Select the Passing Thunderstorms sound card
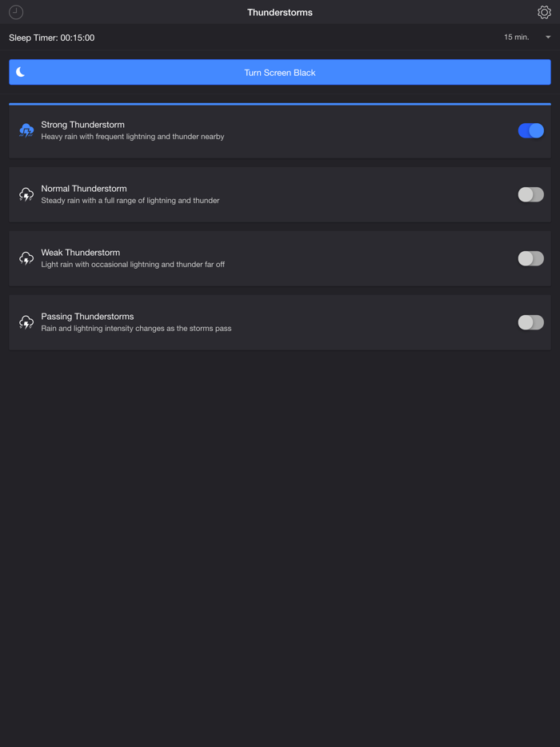This screenshot has width=560, height=747. [x=280, y=322]
